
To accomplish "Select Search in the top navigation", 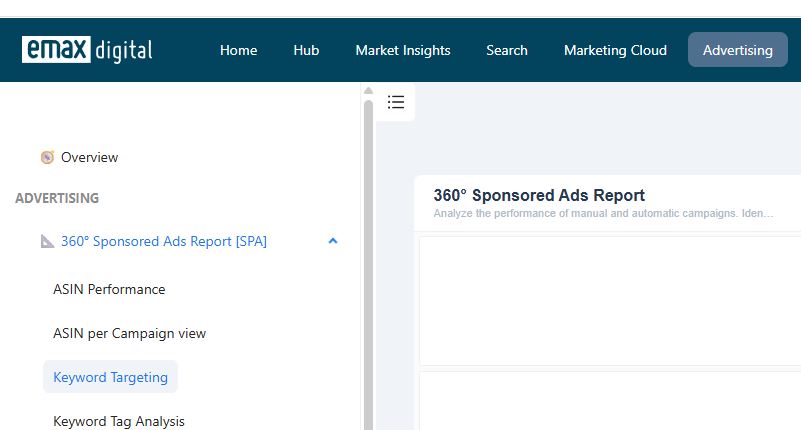I will 507,50.
